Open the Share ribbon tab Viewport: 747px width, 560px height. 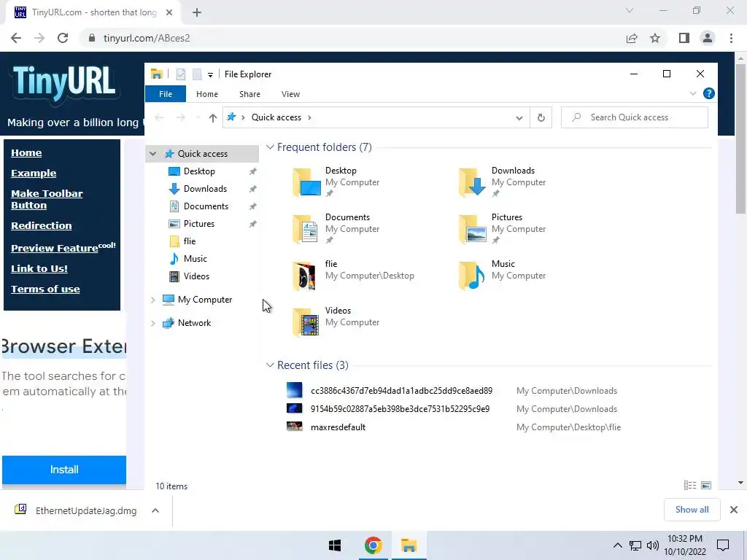pyautogui.click(x=249, y=94)
